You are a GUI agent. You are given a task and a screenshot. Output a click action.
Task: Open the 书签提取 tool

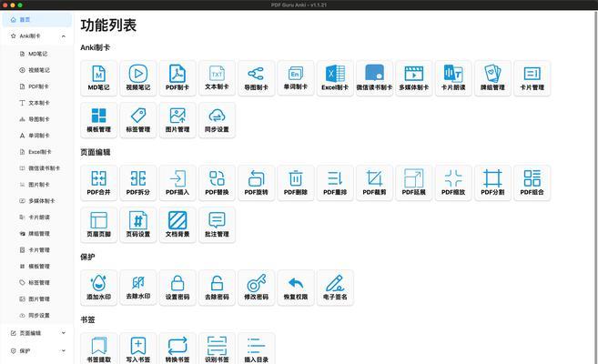coord(99,349)
